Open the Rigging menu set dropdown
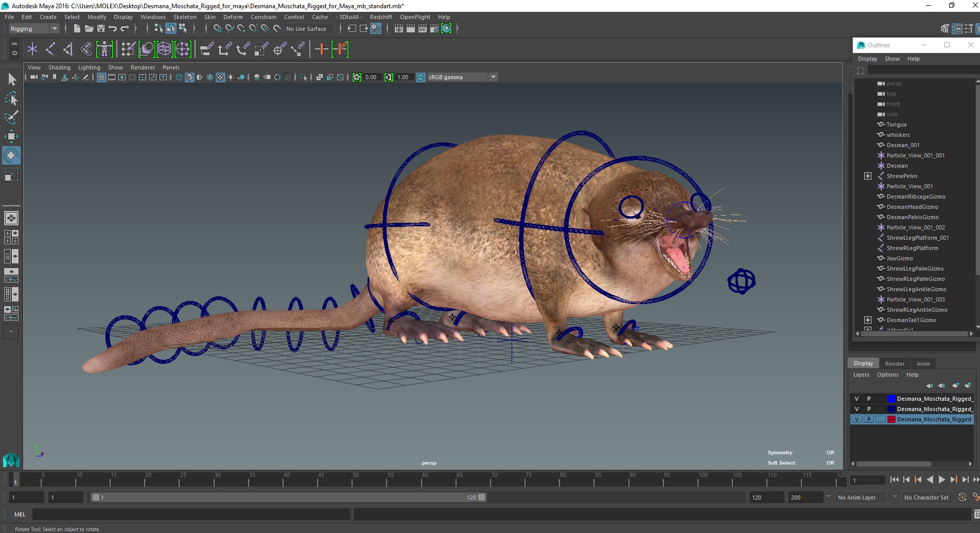Image resolution: width=980 pixels, height=533 pixels. tap(34, 29)
